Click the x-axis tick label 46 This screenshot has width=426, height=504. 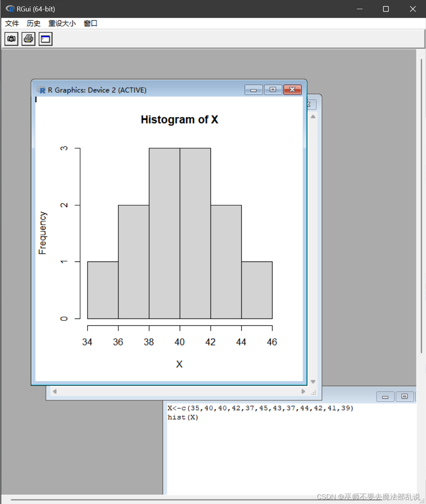coord(272,342)
